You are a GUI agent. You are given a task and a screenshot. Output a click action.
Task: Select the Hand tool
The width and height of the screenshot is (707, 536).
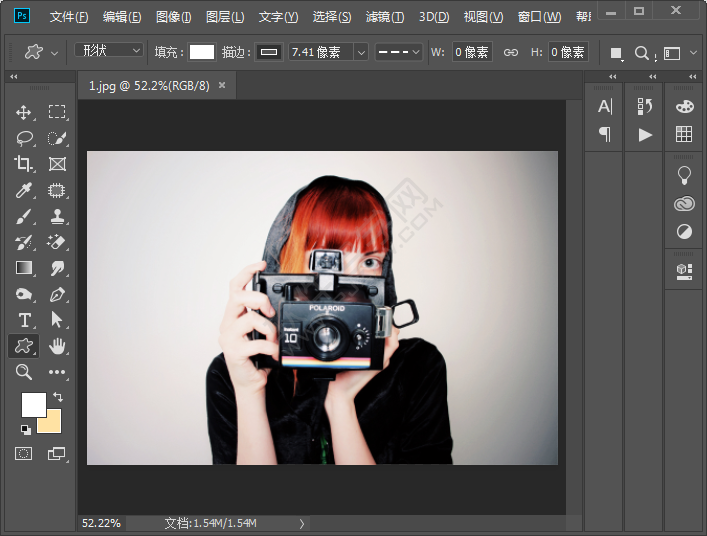pyautogui.click(x=57, y=346)
